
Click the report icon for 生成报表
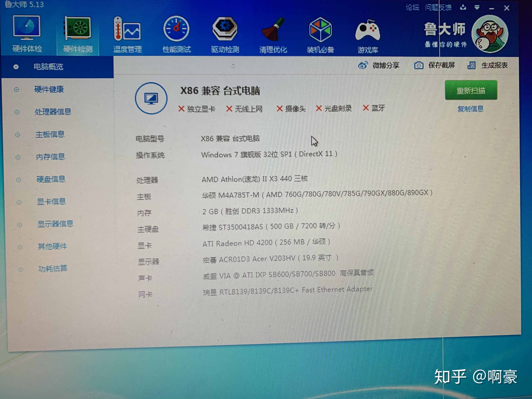tap(471, 65)
